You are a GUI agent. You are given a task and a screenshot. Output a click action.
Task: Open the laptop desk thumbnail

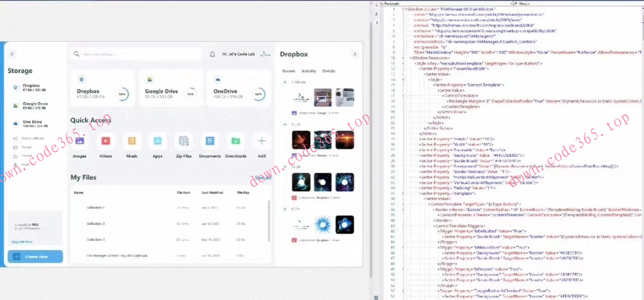point(323,97)
